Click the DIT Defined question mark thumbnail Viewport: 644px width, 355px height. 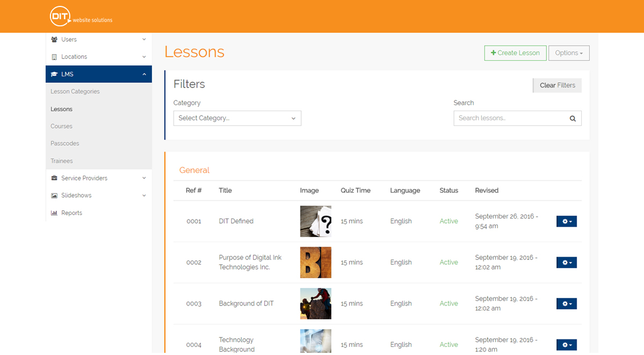pyautogui.click(x=316, y=221)
